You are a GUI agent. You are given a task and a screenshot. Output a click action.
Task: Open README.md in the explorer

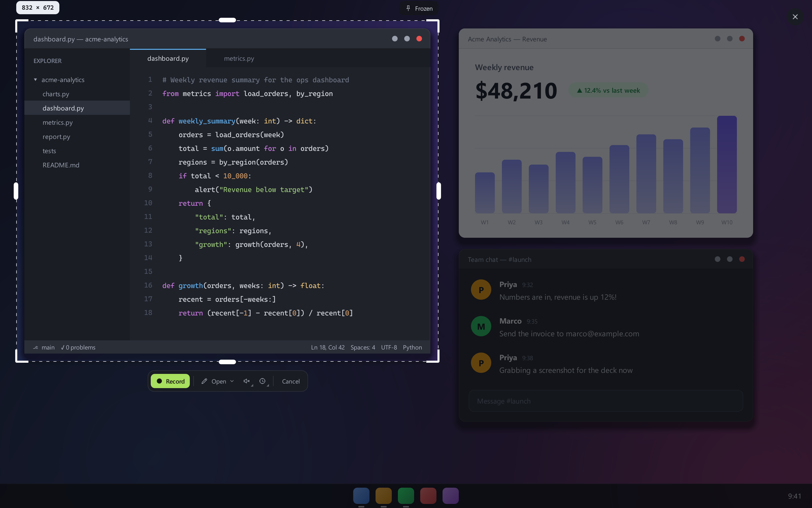pyautogui.click(x=77, y=165)
